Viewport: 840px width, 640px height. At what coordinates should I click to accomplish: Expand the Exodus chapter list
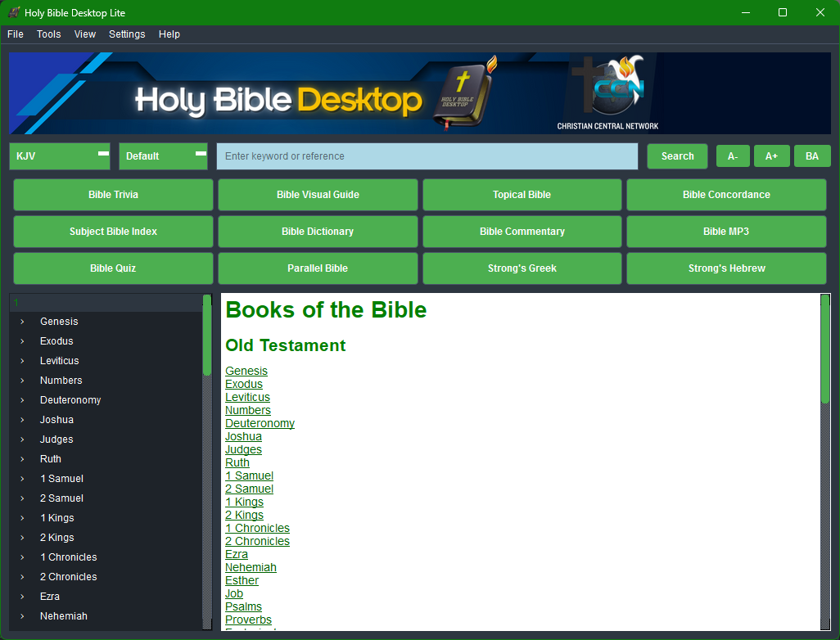20,340
